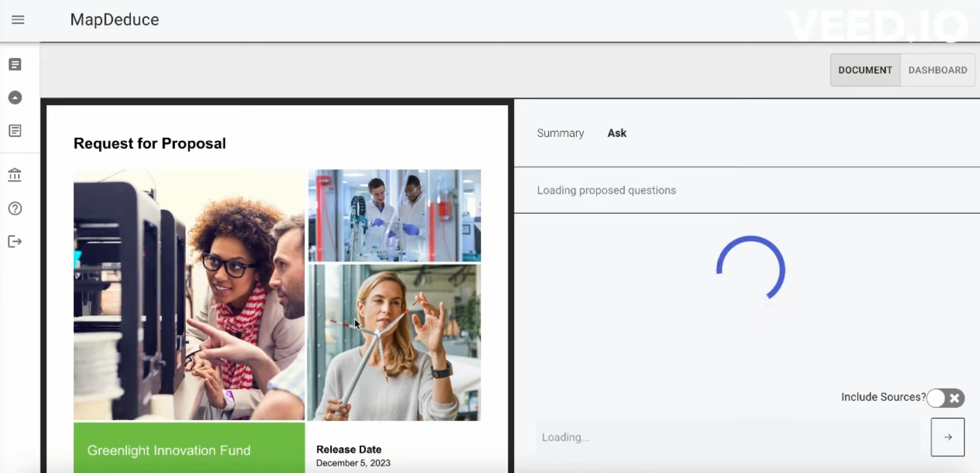
Task: Click the wind turbine model photo
Action: coord(394,343)
